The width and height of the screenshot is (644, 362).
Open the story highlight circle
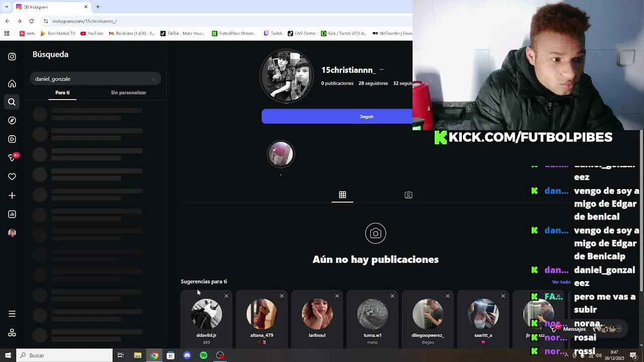(280, 154)
